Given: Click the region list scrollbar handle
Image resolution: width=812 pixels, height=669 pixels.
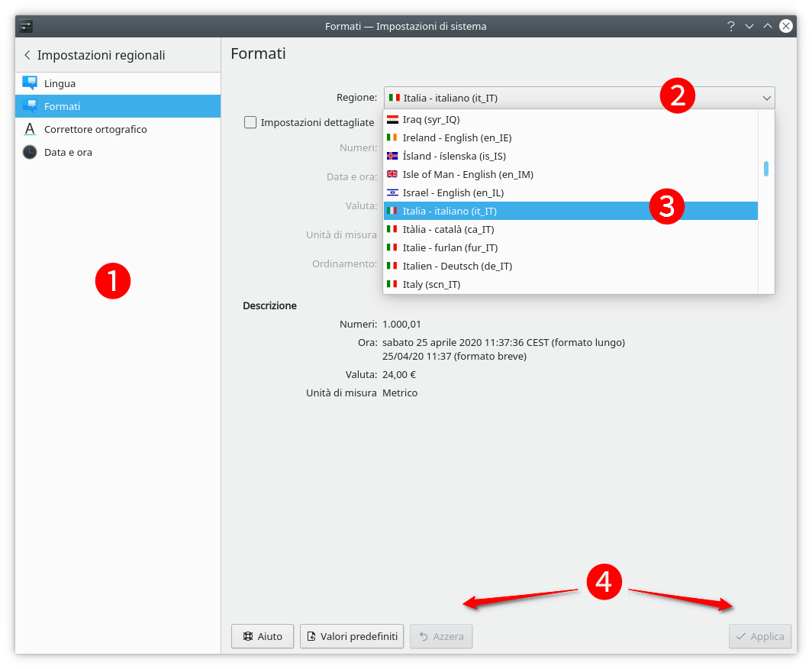Looking at the screenshot, I should click(x=766, y=169).
